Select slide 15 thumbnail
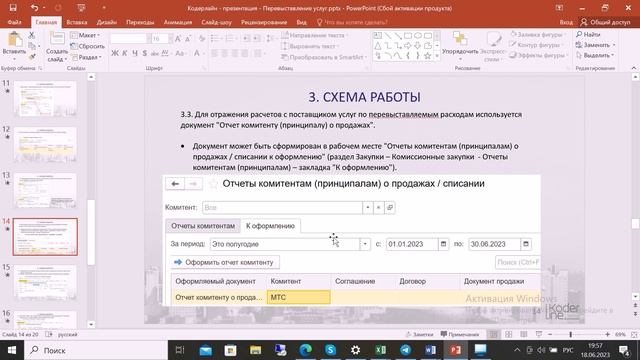640x360 pixels. (x=45, y=282)
